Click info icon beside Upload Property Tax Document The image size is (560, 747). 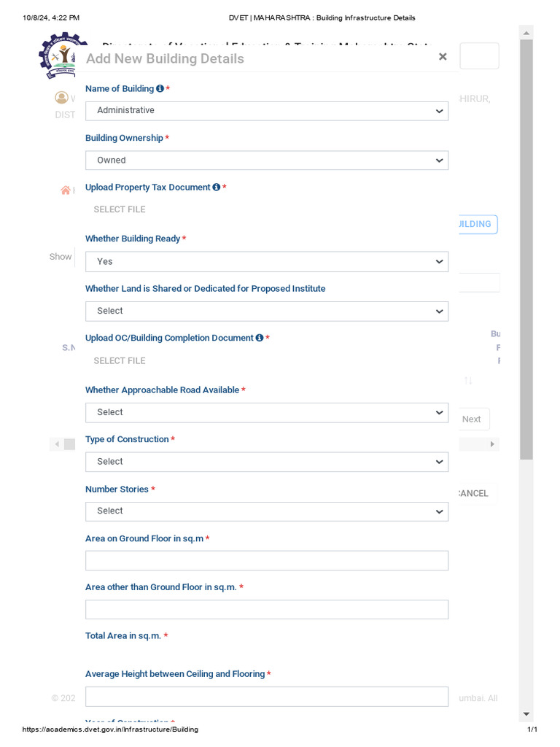(x=216, y=187)
